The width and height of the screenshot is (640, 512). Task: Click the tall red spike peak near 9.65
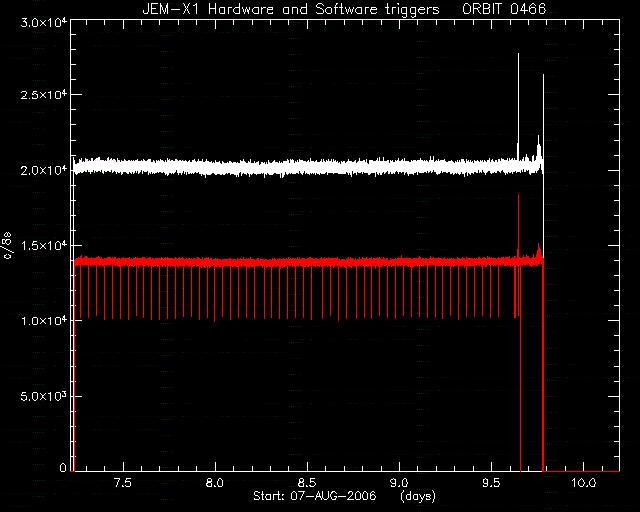518,196
